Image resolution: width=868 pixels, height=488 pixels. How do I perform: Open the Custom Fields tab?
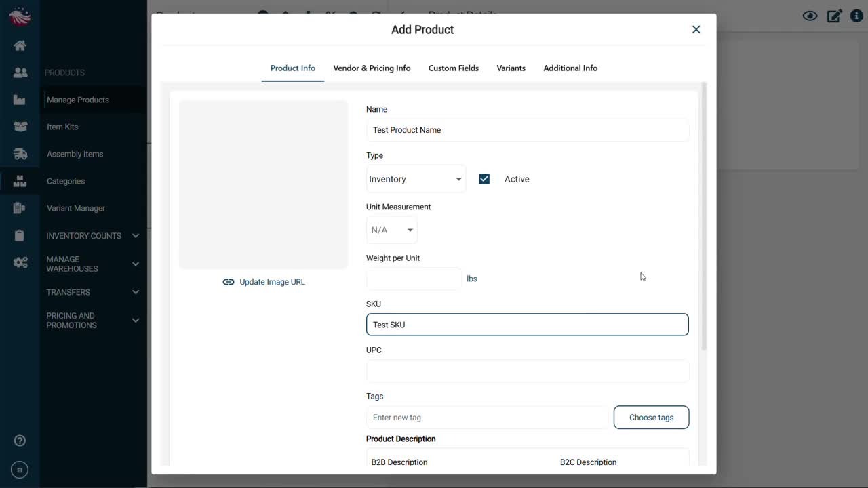454,68
